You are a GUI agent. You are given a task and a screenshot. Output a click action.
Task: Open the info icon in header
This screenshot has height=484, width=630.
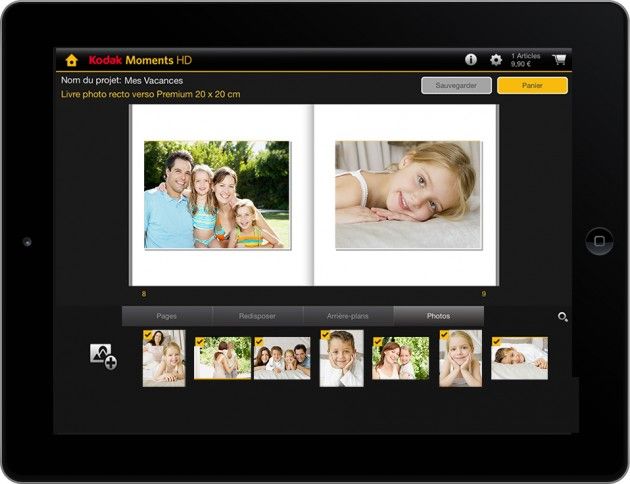coord(471,60)
